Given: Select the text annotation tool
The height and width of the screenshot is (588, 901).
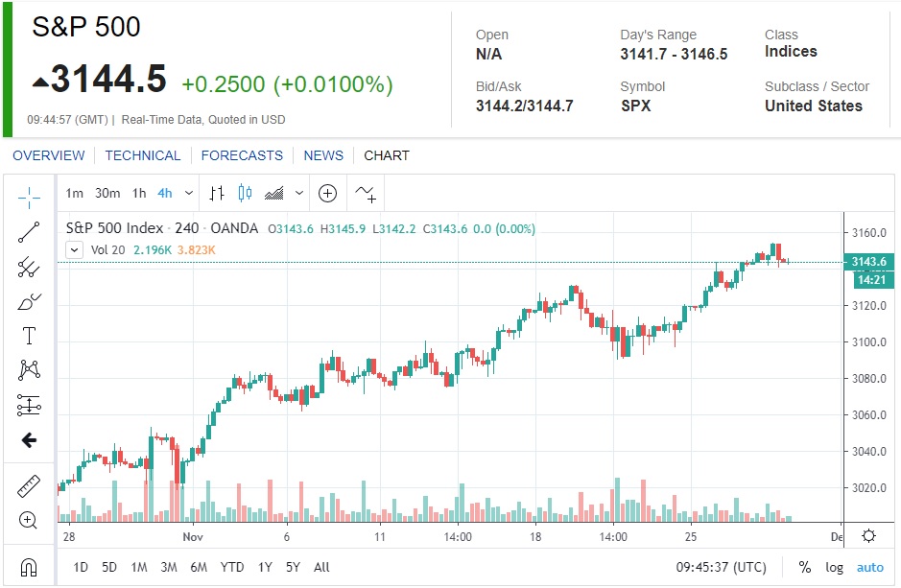Looking at the screenshot, I should 29,336.
